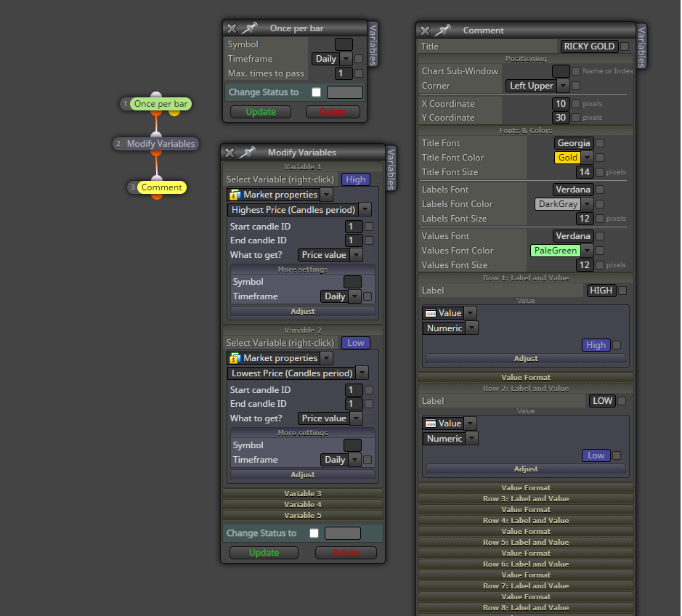Enable Change Status to checkbox in Modify Variables
This screenshot has height=616, width=682.
(x=314, y=533)
